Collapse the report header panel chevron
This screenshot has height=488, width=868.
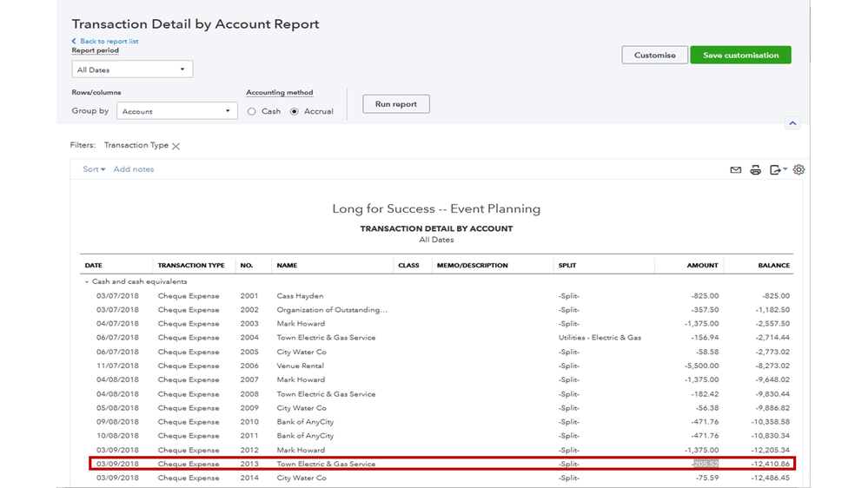[x=792, y=123]
